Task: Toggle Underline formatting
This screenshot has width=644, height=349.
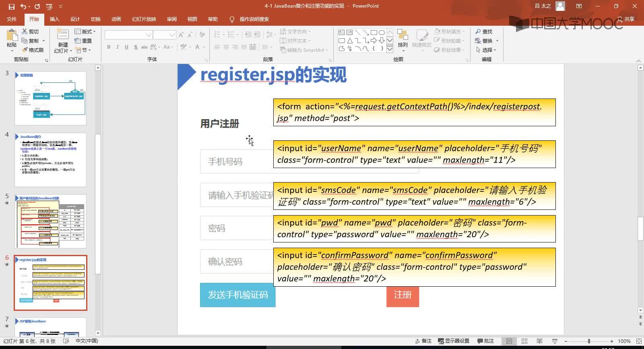Action: 126,47
